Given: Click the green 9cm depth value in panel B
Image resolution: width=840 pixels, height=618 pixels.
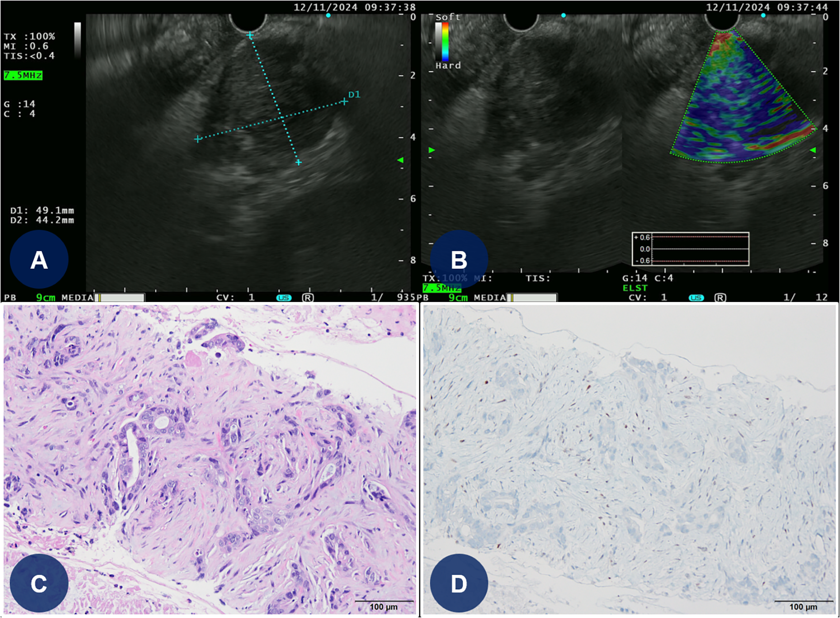Looking at the screenshot, I should (458, 298).
